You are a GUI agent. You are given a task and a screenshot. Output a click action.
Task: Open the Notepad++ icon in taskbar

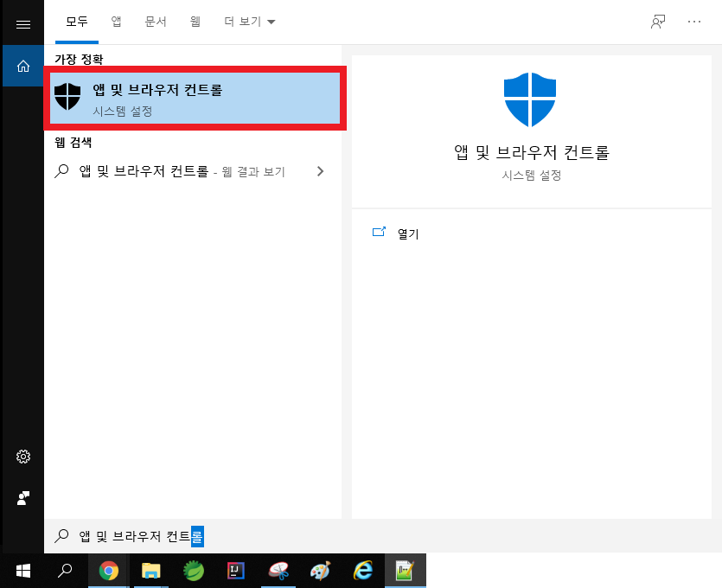point(406,571)
